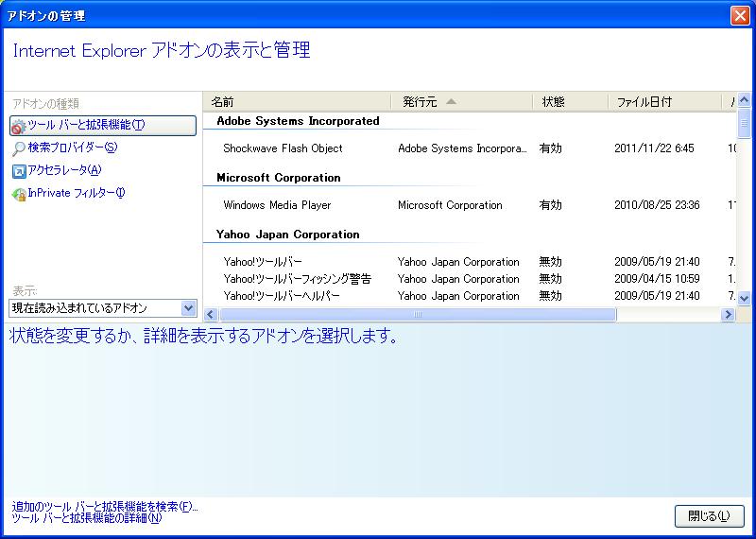Select Yahoo!ツールバーヘルパー add-on
Image resolution: width=756 pixels, height=539 pixels.
click(x=282, y=296)
